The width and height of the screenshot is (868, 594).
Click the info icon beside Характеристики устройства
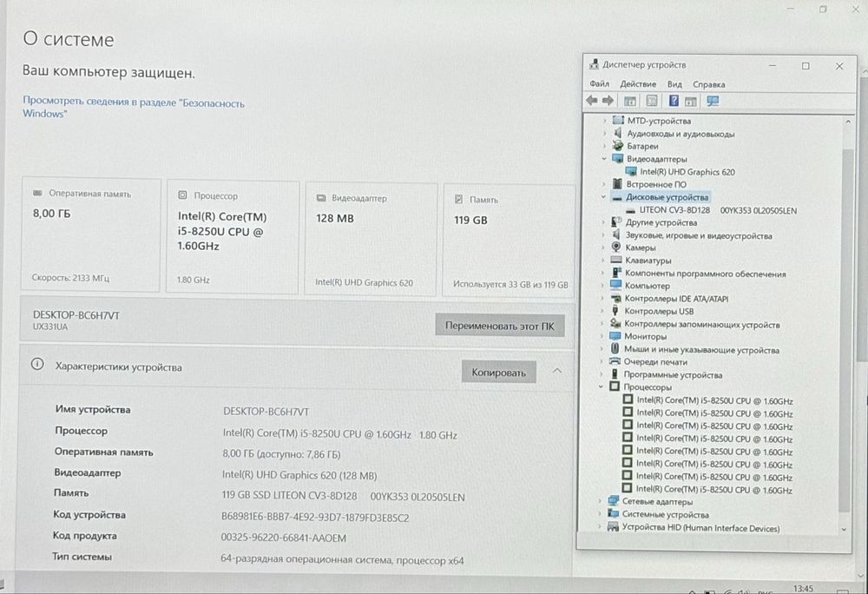pos(37,364)
